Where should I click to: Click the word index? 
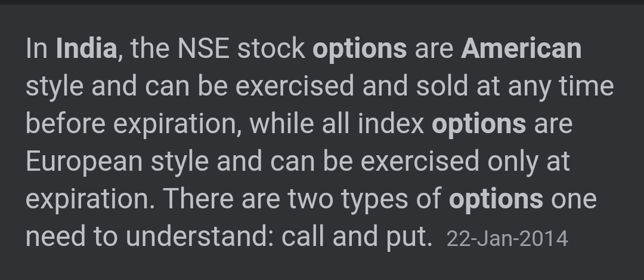[x=391, y=124]
